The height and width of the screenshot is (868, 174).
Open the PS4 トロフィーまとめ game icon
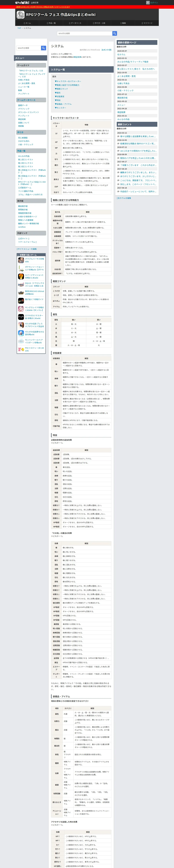21,349
